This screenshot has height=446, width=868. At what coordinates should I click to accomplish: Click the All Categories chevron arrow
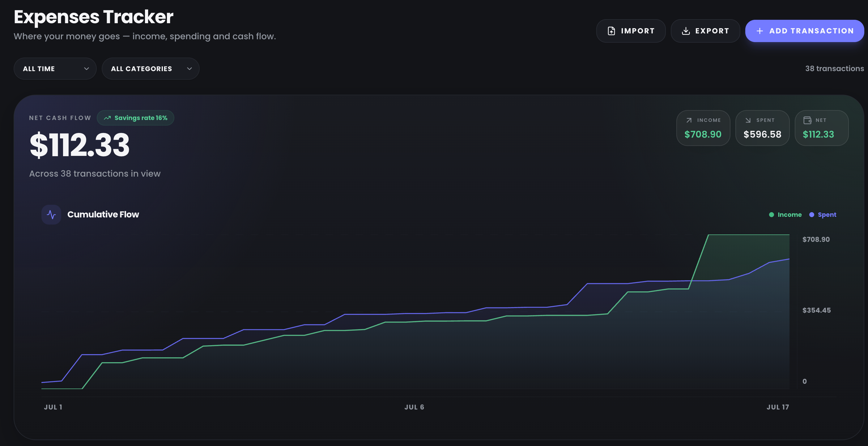(x=189, y=69)
